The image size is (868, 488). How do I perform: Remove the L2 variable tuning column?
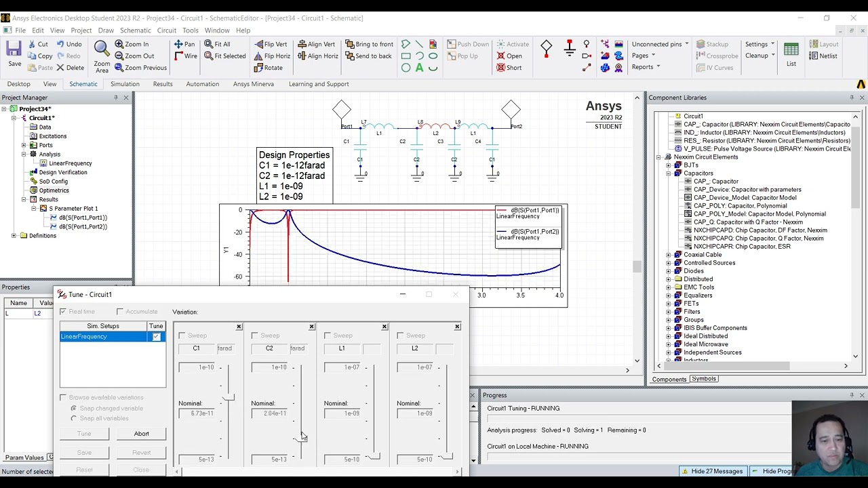(457, 327)
